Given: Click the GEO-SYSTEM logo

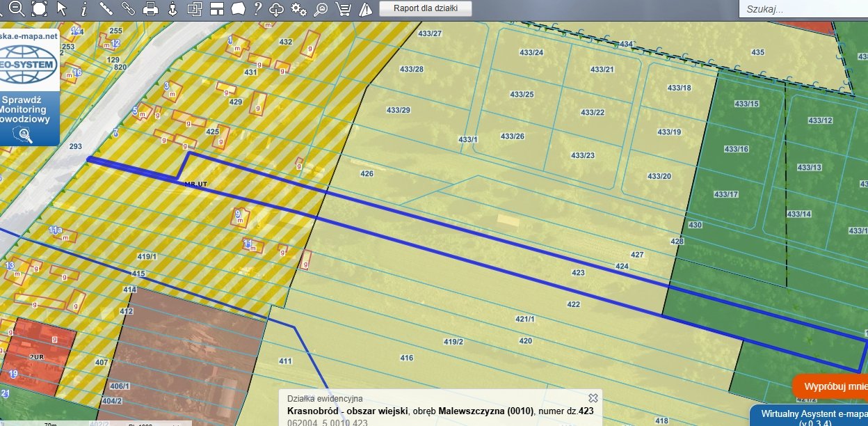Looking at the screenshot, I should 28,63.
